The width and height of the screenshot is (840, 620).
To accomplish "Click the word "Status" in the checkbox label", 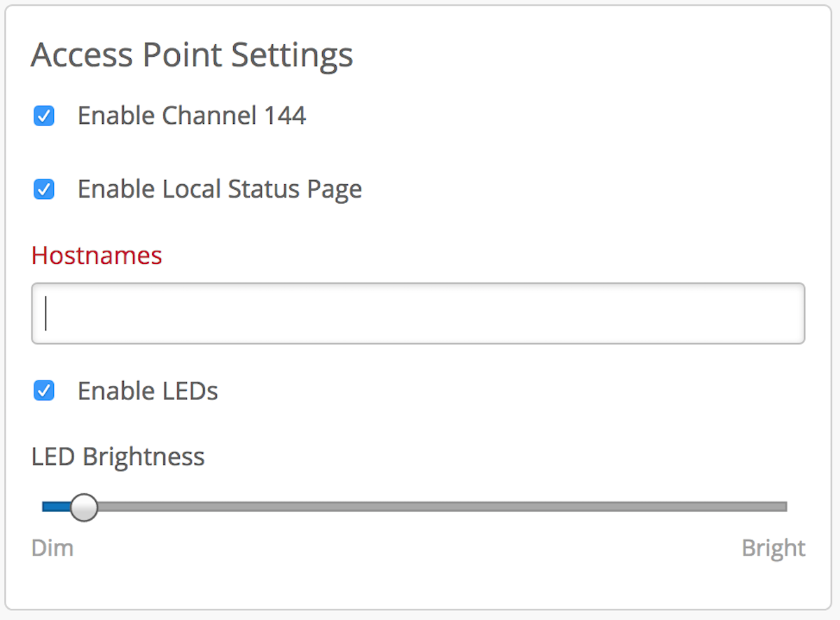I will pos(267,189).
